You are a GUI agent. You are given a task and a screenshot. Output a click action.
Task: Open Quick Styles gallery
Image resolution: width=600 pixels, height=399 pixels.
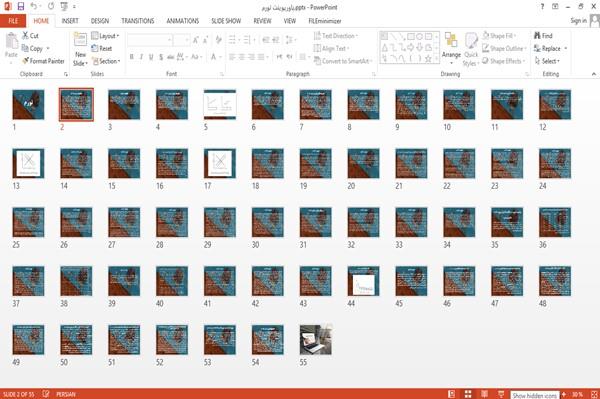tap(471, 50)
